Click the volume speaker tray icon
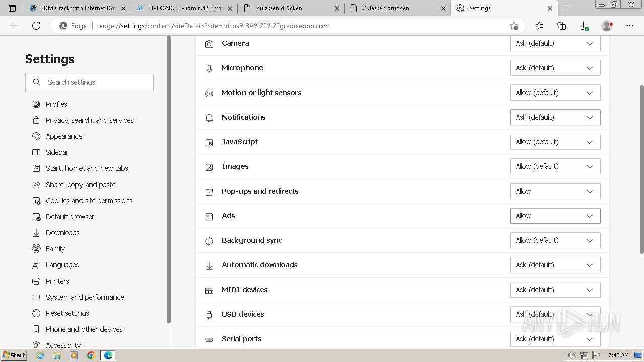Viewport: 644px width, 362px height. (572, 355)
